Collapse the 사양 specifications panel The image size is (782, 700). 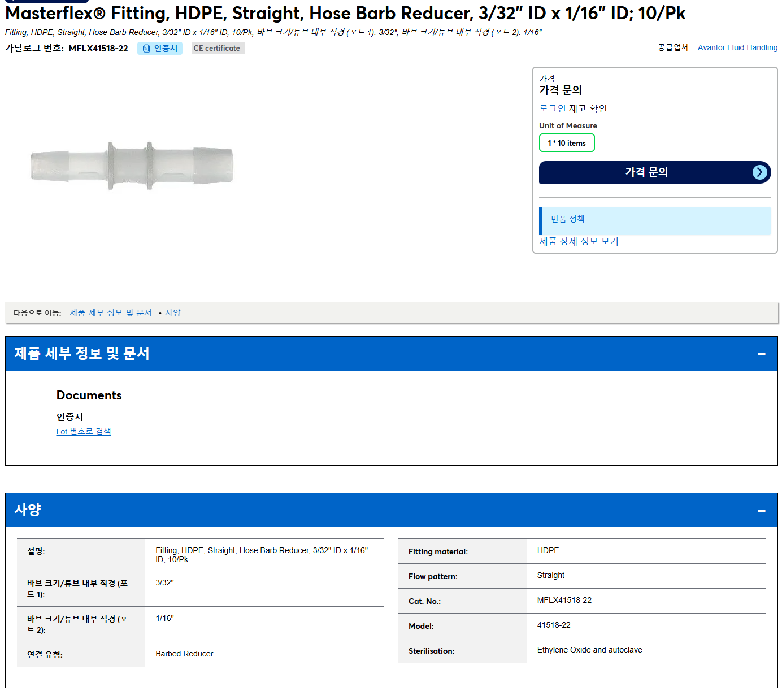[x=761, y=510]
